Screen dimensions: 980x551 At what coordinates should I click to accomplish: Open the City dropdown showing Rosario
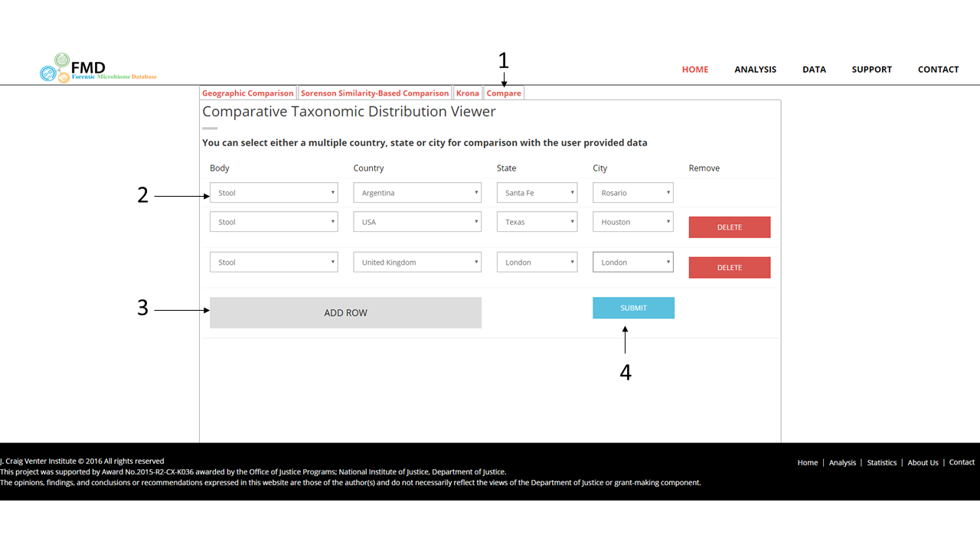(x=633, y=193)
